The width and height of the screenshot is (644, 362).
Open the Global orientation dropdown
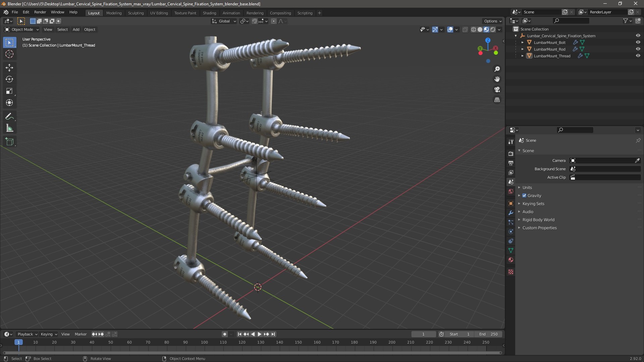tap(224, 21)
